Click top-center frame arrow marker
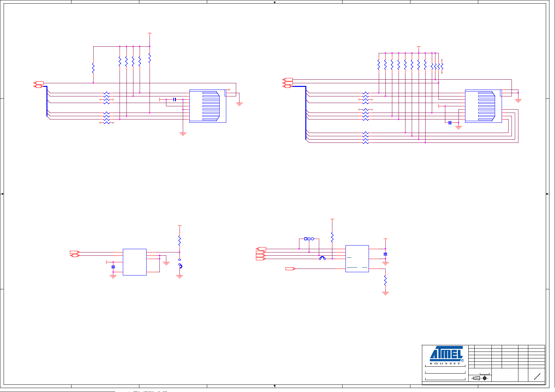Image resolution: width=555 pixels, height=392 pixels. pos(274,2)
